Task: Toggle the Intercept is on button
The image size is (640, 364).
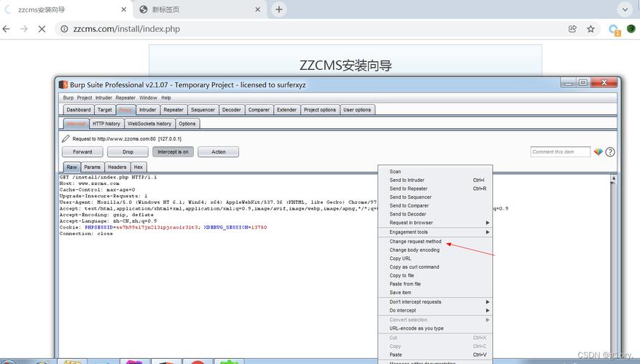Action: pos(173,152)
